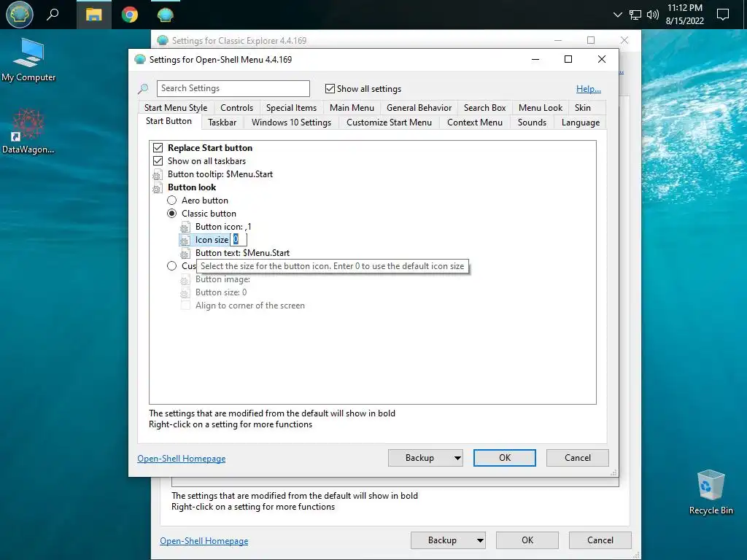
Task: Switch to the Skin tab
Action: 583,108
